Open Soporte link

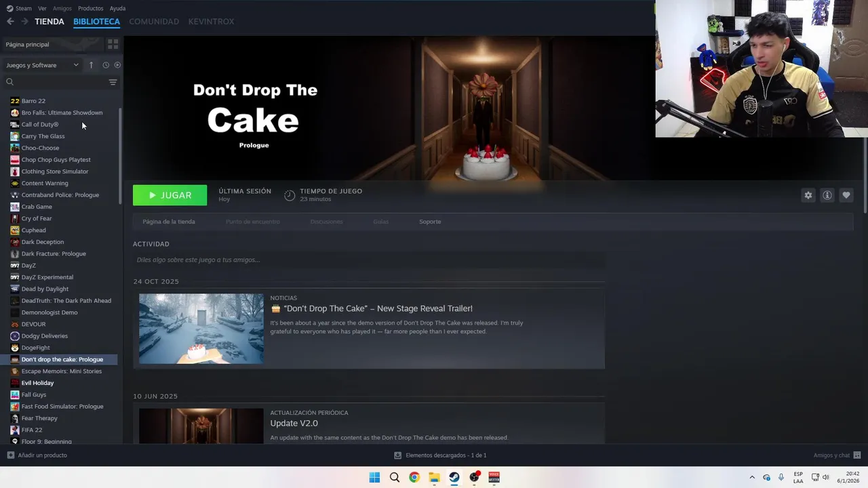pos(430,222)
